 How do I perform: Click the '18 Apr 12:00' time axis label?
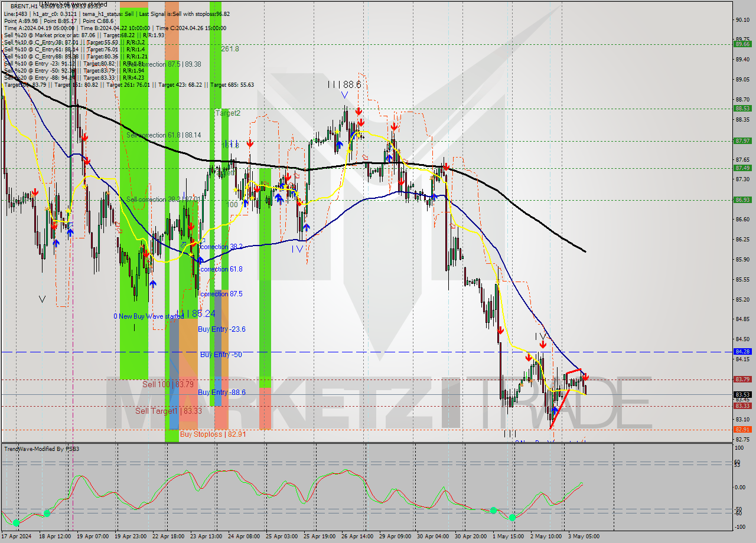tap(54, 537)
